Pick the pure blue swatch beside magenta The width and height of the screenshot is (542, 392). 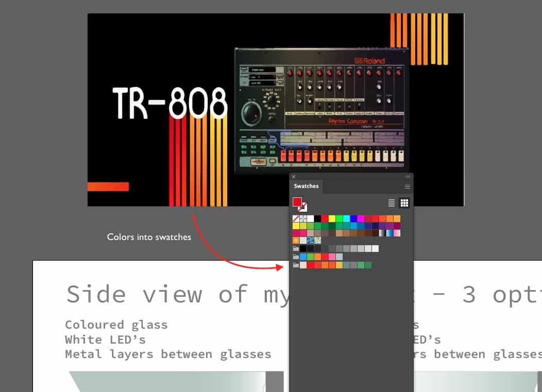(x=354, y=218)
